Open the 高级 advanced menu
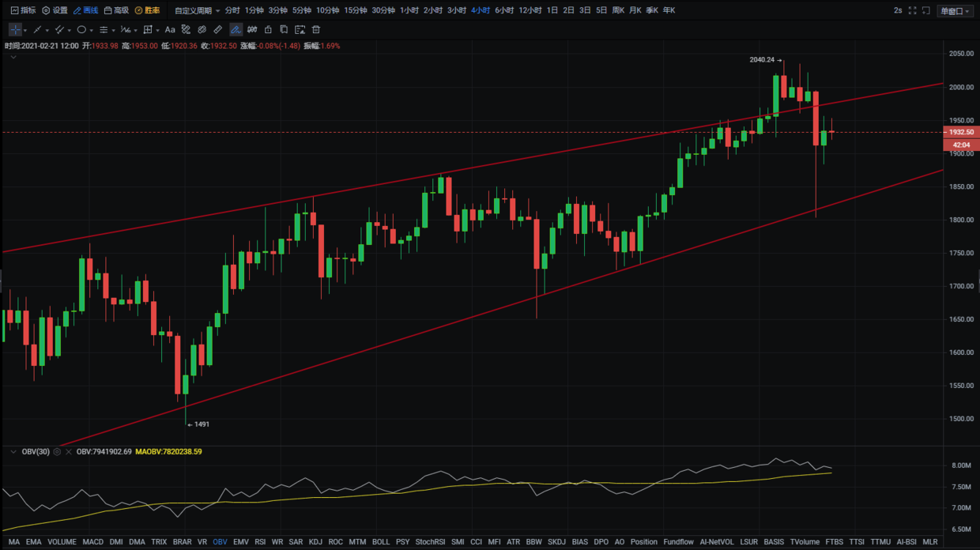Viewport: 980px width, 550px height. click(x=116, y=10)
